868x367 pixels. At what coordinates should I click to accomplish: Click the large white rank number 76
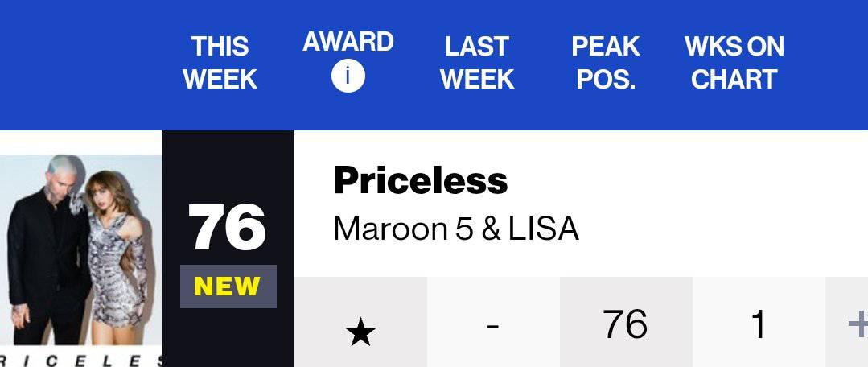click(227, 228)
